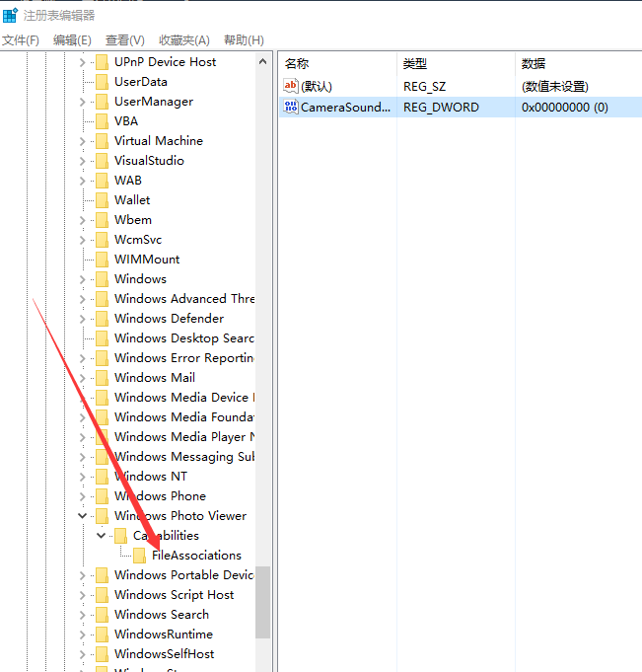Screen dimensions: 642x672
Task: Click the VBA folder icon
Action: pyautogui.click(x=102, y=121)
